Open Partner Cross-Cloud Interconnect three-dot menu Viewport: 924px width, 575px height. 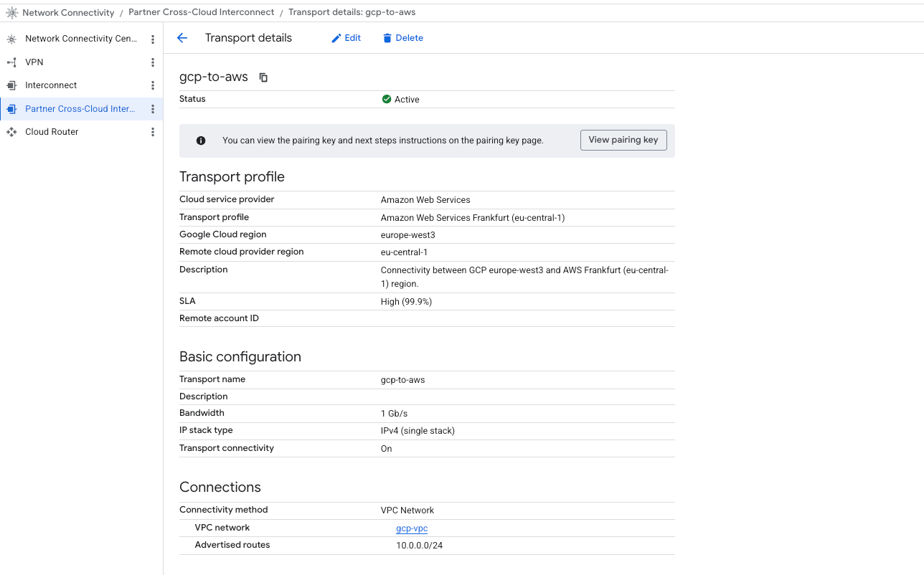coord(152,109)
